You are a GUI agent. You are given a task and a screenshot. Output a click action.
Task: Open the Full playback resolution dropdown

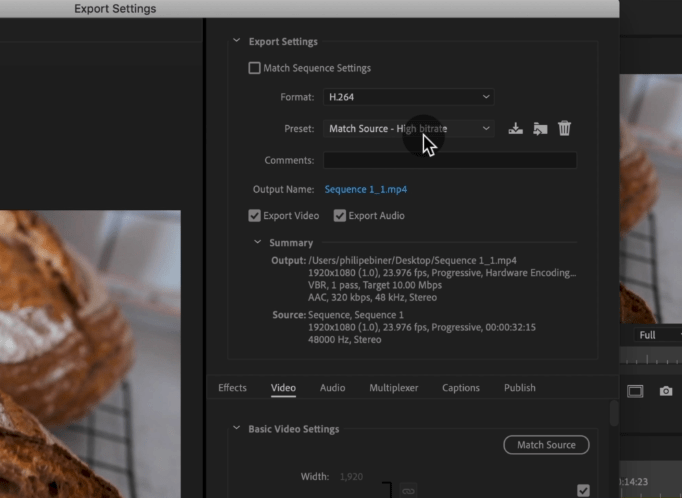[x=656, y=335]
